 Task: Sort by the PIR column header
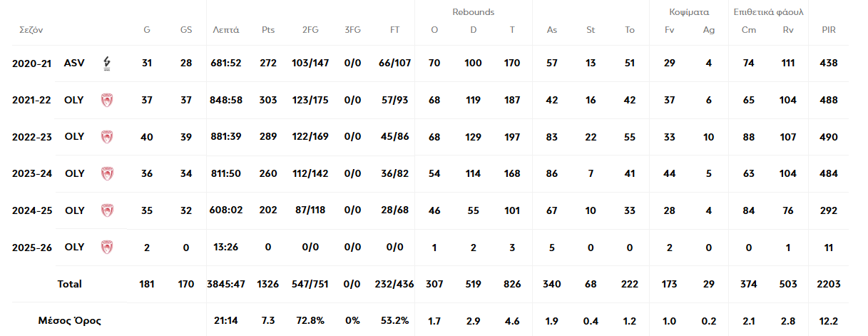(x=829, y=30)
